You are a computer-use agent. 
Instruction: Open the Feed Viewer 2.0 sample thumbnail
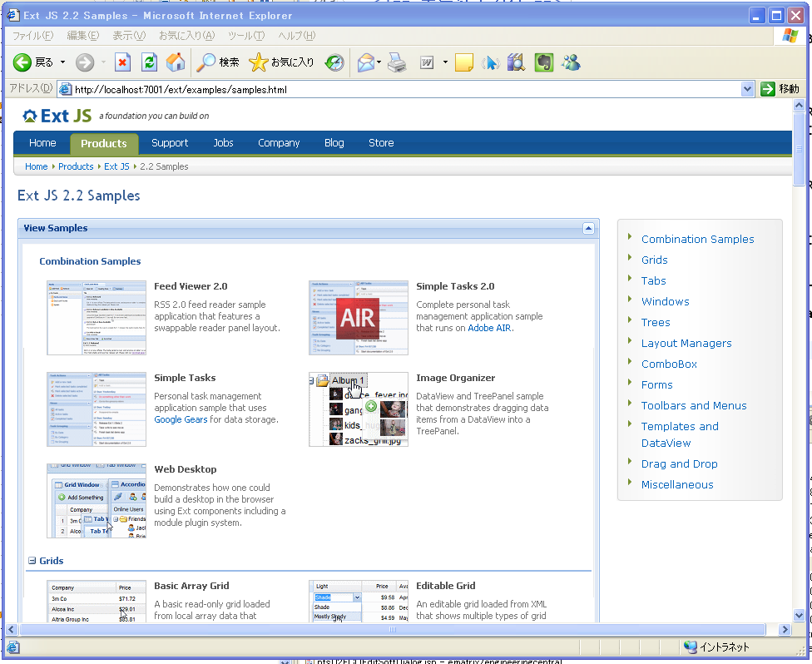tap(97, 318)
